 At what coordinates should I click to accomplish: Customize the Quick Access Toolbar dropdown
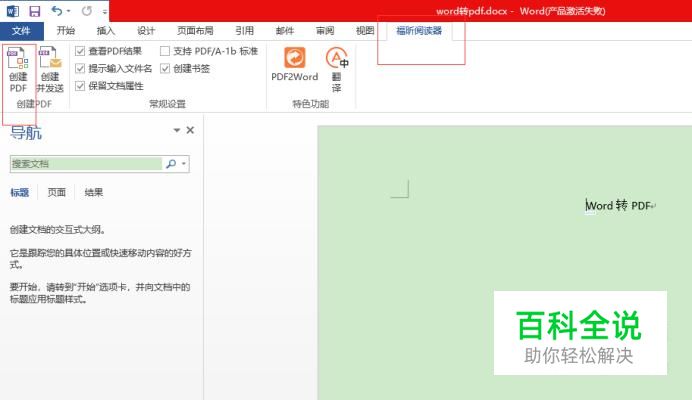coord(105,11)
